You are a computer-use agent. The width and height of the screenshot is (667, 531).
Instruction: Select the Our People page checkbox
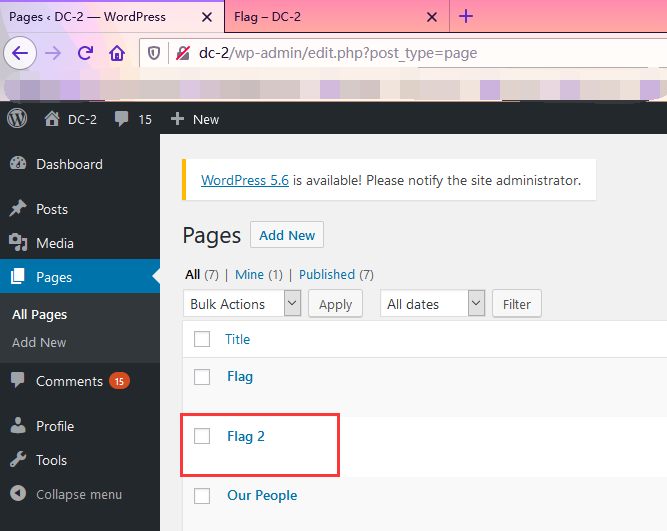coord(202,495)
